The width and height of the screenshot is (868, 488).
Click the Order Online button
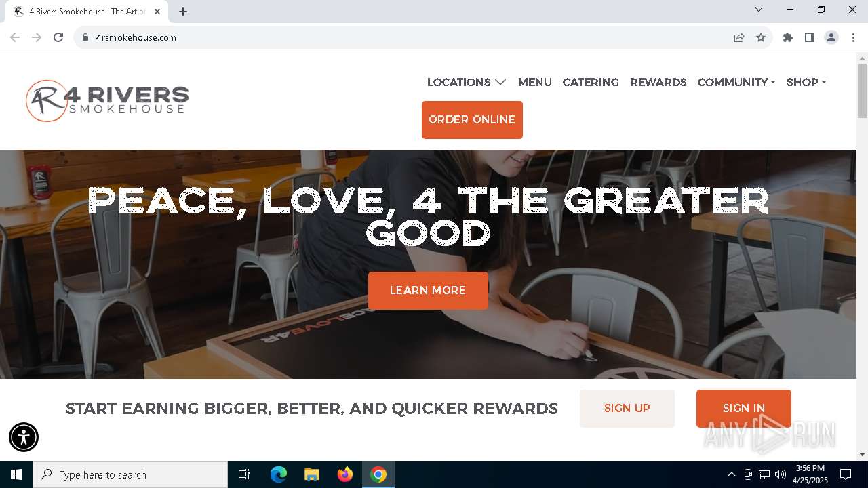[x=472, y=120]
